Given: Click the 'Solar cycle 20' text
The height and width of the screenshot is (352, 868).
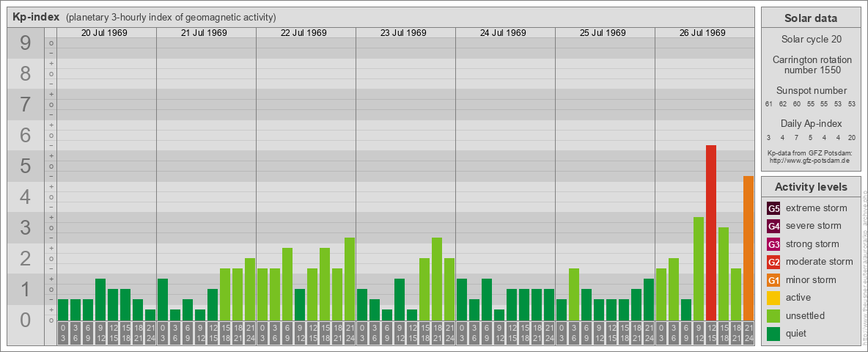Looking at the screenshot, I should pos(811,40).
